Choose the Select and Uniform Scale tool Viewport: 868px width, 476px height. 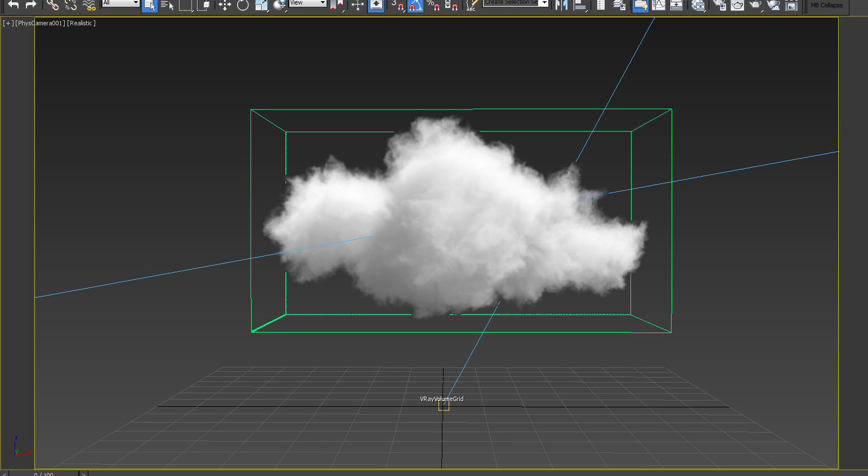click(261, 6)
